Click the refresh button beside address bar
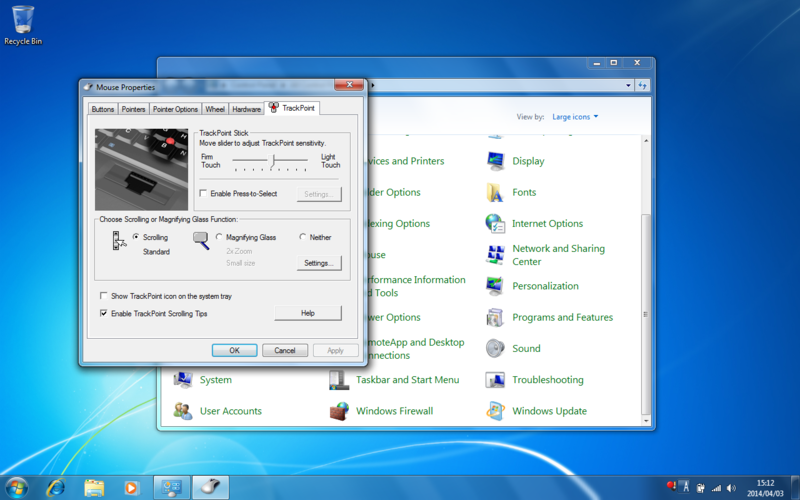The image size is (800, 500). [x=642, y=86]
